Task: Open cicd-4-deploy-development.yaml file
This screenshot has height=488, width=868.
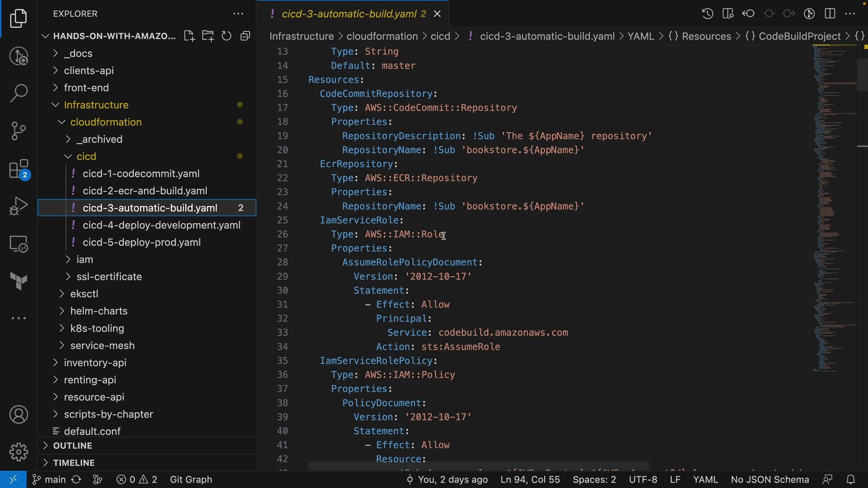Action: (161, 225)
